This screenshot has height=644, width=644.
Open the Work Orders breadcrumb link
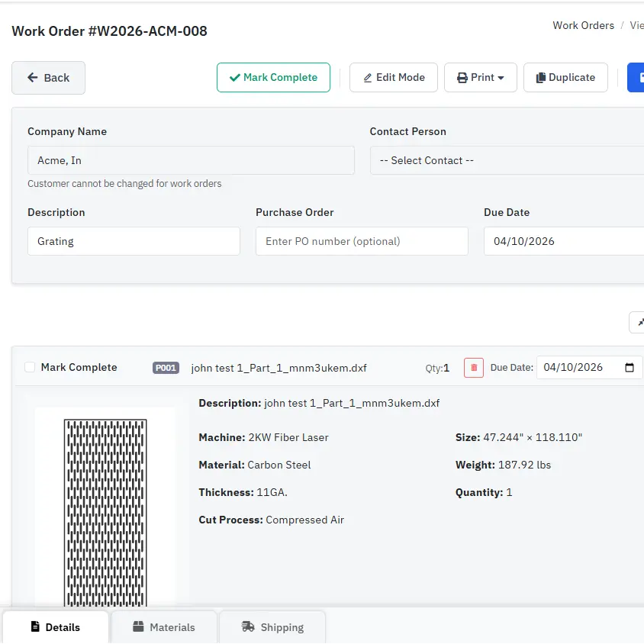pyautogui.click(x=583, y=25)
